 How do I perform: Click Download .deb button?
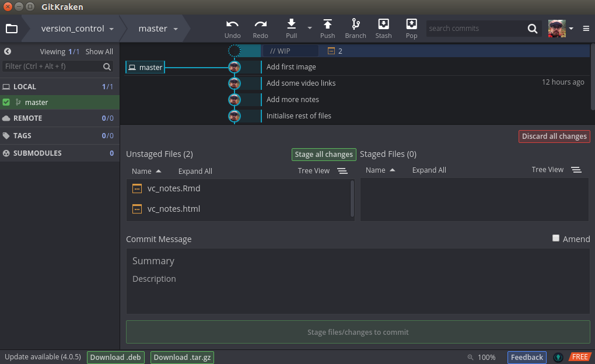click(x=116, y=357)
